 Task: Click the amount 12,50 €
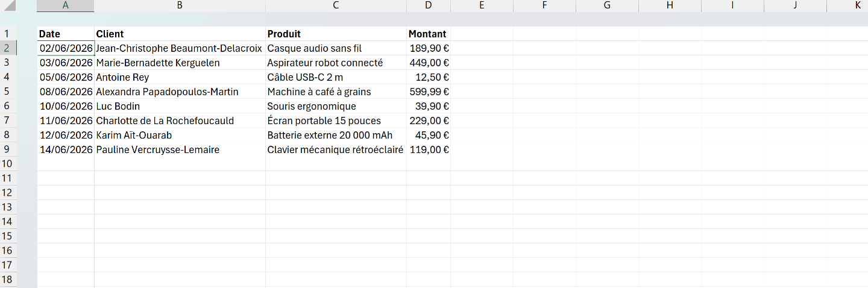[x=429, y=77]
